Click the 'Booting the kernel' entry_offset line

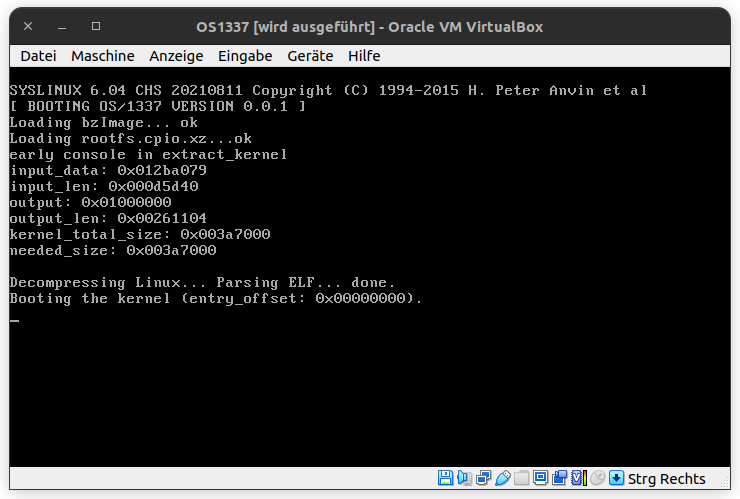pyautogui.click(x=216, y=299)
